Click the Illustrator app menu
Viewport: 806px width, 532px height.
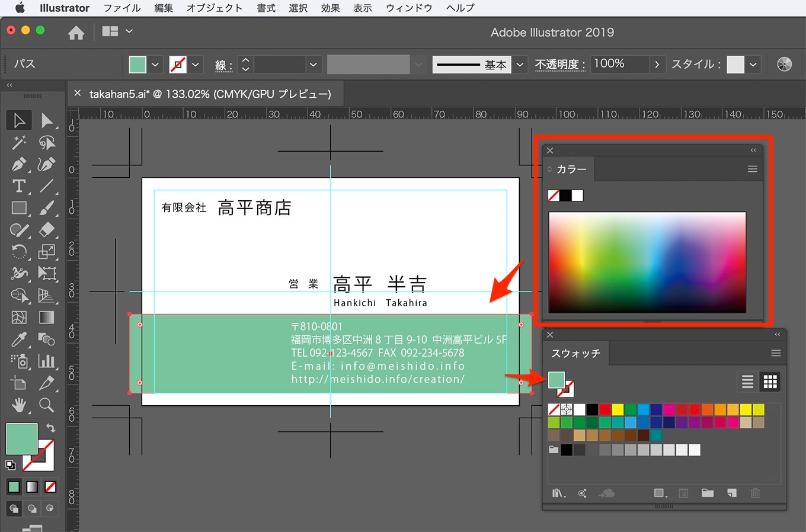(65, 8)
